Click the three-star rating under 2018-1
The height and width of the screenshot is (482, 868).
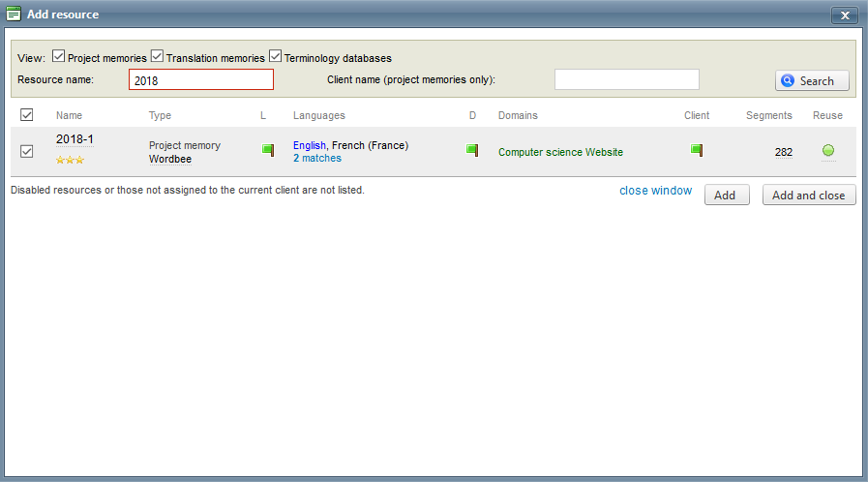70,160
